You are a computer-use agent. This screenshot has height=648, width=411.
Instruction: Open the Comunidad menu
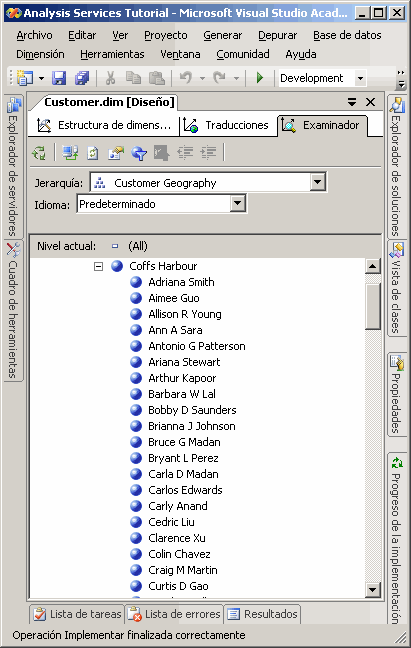click(243, 54)
